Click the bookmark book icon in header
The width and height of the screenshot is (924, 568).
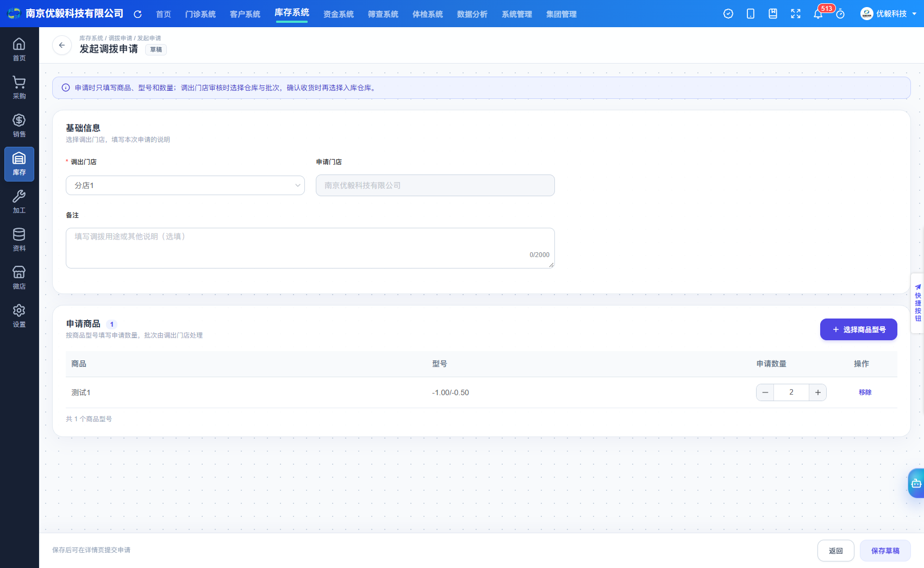[773, 14]
